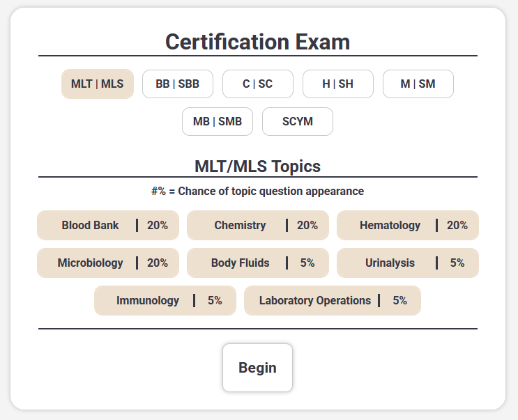Select the MLT | MLS exam tab
The height and width of the screenshot is (420, 518).
[x=98, y=84]
